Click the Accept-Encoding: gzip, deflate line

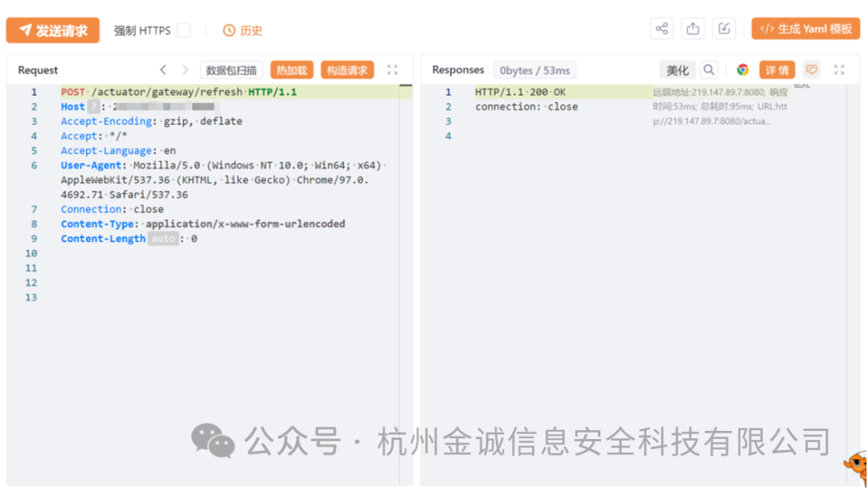pyautogui.click(x=152, y=121)
